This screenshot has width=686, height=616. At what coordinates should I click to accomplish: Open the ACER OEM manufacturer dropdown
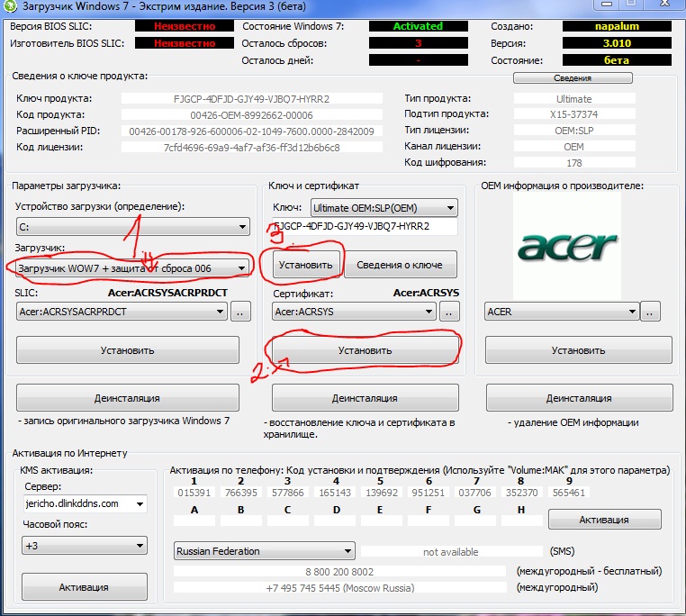(563, 312)
